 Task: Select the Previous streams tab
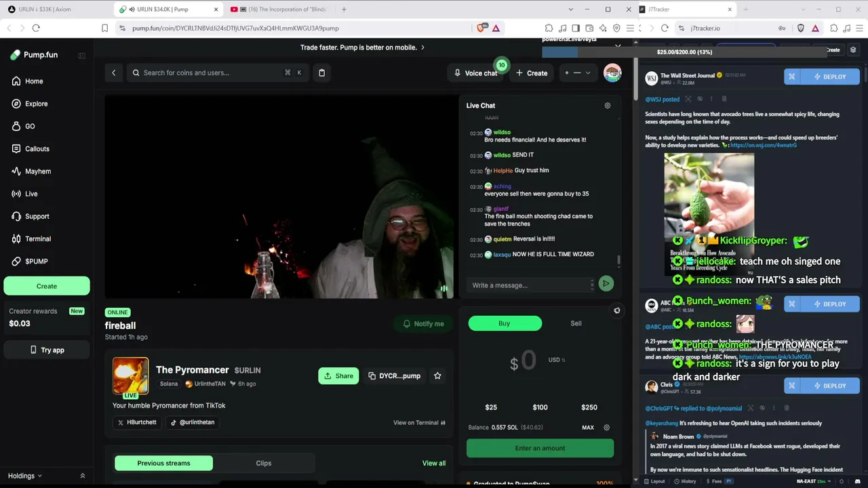163,463
